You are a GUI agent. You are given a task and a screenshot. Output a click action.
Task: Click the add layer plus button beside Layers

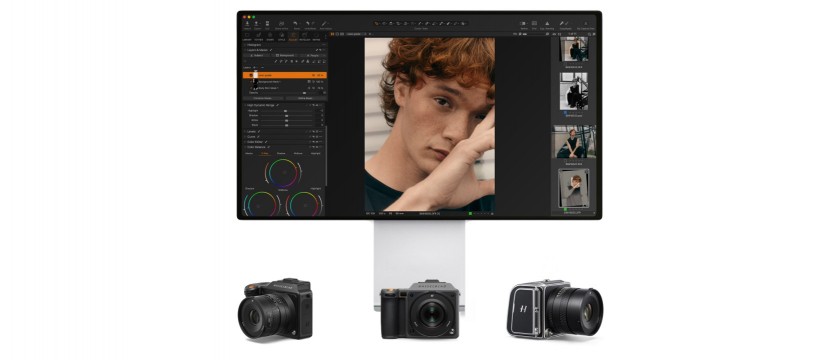click(x=254, y=67)
